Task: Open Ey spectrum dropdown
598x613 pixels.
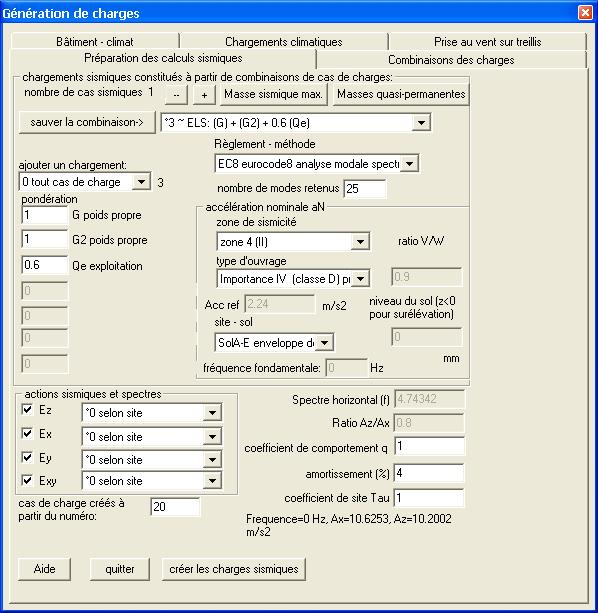Action: coord(212,460)
